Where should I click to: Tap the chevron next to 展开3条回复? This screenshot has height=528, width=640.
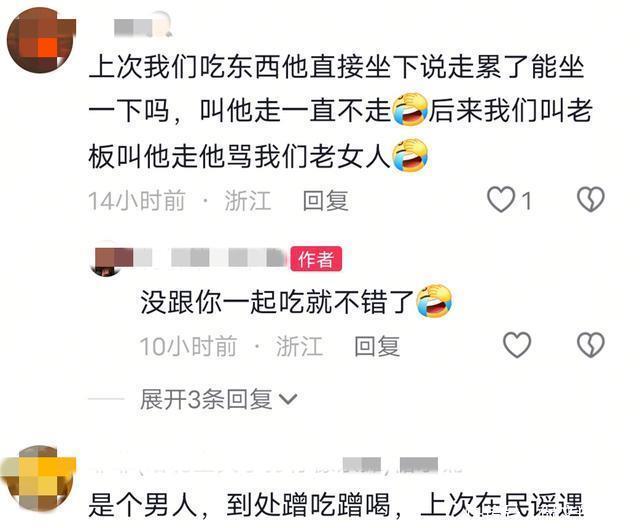coord(288,399)
